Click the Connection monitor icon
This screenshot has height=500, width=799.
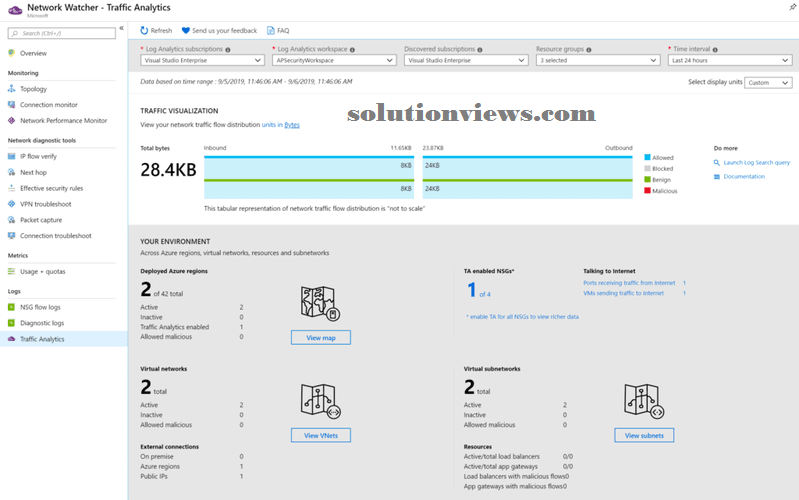12,104
